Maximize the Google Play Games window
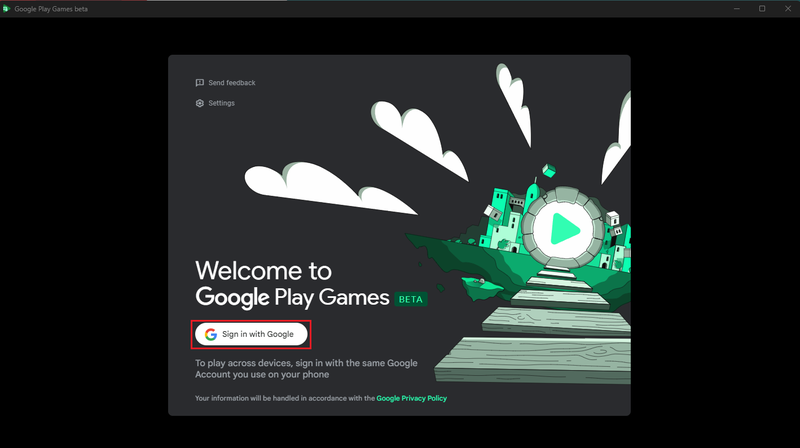Viewport: 800px width, 448px height. pyautogui.click(x=762, y=9)
